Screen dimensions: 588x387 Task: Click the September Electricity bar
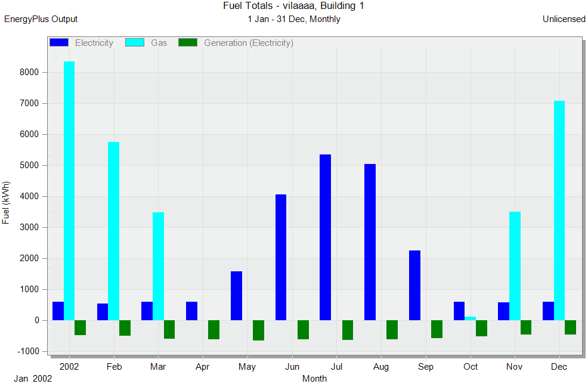tap(414, 286)
